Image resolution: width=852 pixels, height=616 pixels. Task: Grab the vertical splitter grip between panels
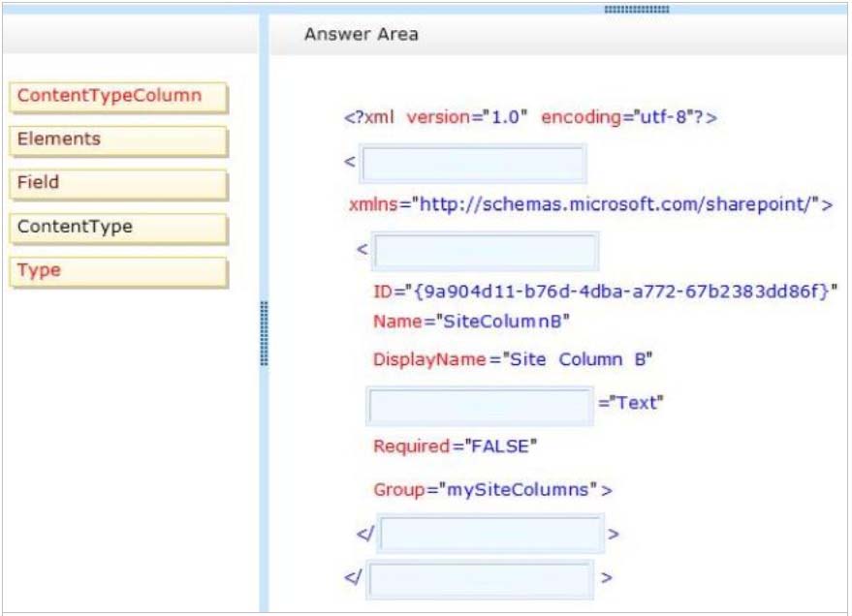coord(263,333)
